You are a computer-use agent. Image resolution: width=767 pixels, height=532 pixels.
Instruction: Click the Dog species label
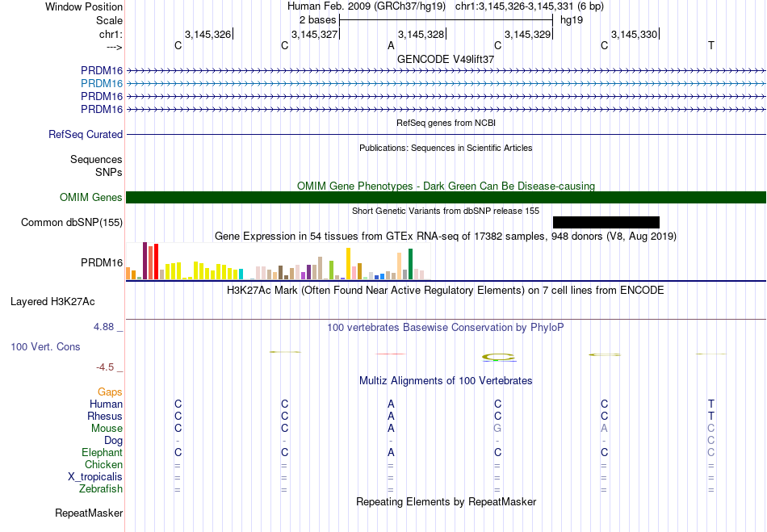click(x=113, y=440)
